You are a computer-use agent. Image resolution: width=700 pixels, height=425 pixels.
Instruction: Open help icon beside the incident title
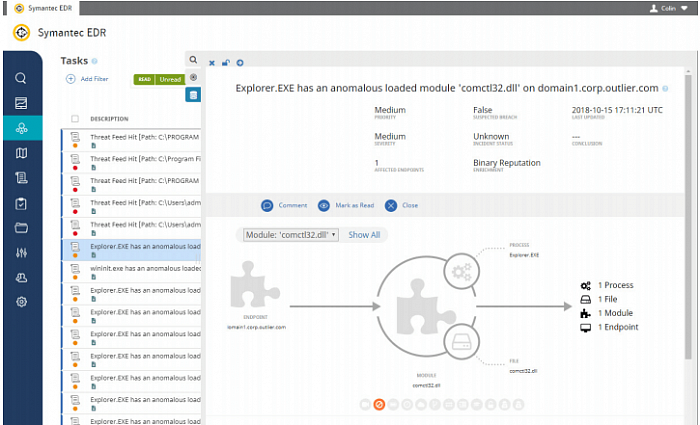(x=665, y=88)
